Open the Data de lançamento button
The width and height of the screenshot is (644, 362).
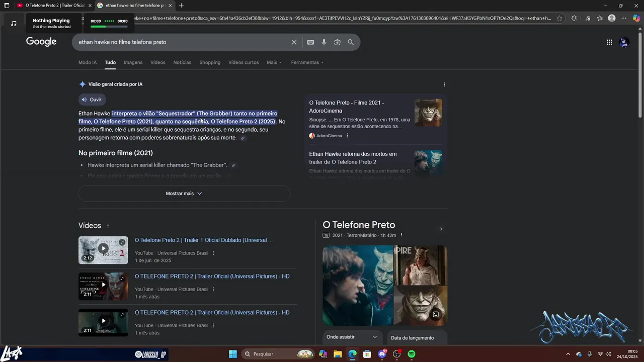[417, 338]
